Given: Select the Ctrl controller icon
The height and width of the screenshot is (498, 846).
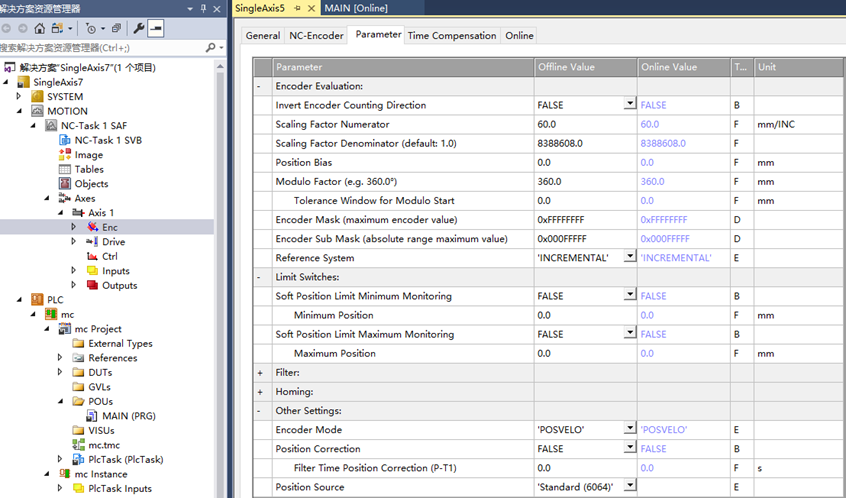Looking at the screenshot, I should pos(92,256).
